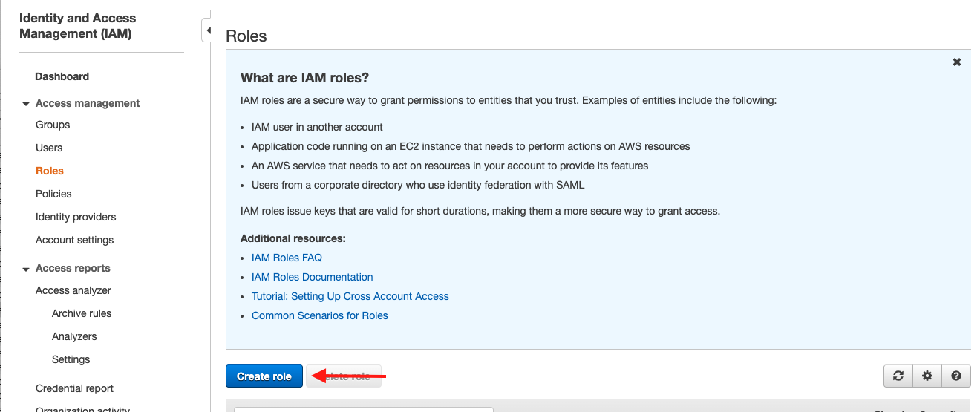Select Users in the navigation
The image size is (980, 412).
pyautogui.click(x=49, y=148)
